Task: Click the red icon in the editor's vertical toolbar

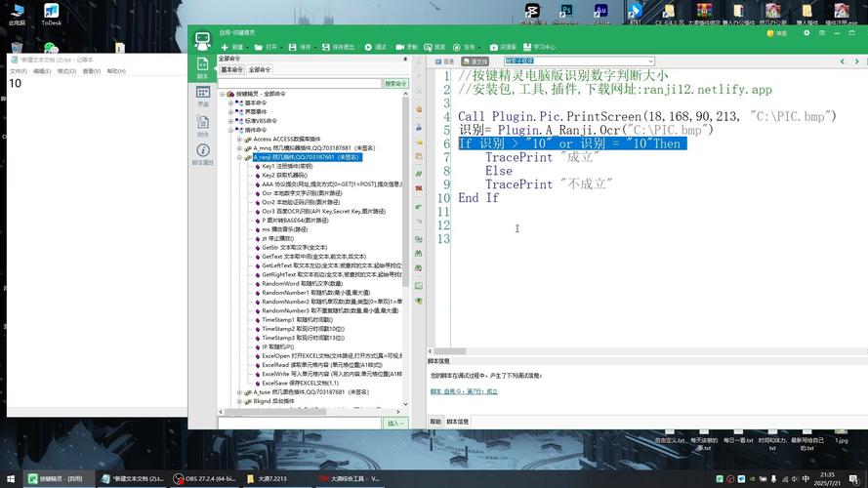Action: coord(419,188)
